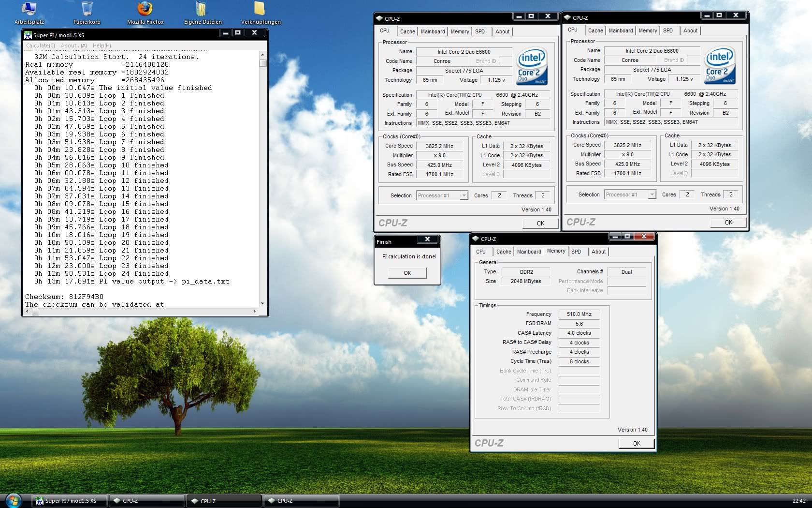812x508 pixels.
Task: Switch to SPD tab in right CPU-Z
Action: (668, 30)
